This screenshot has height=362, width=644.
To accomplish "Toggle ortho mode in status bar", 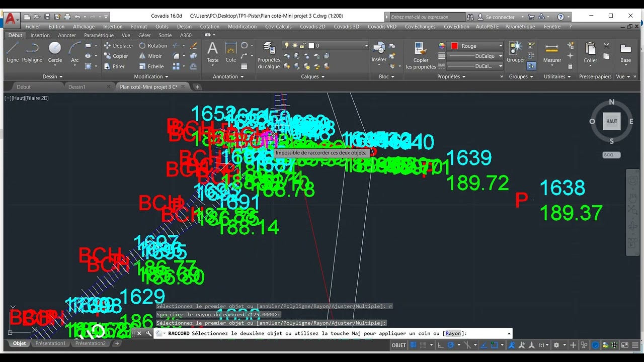I will click(440, 345).
